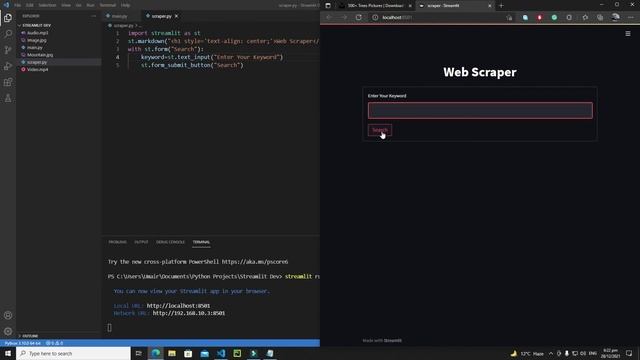
Task: Focus the Enter Your Keyword input field
Action: click(x=480, y=110)
